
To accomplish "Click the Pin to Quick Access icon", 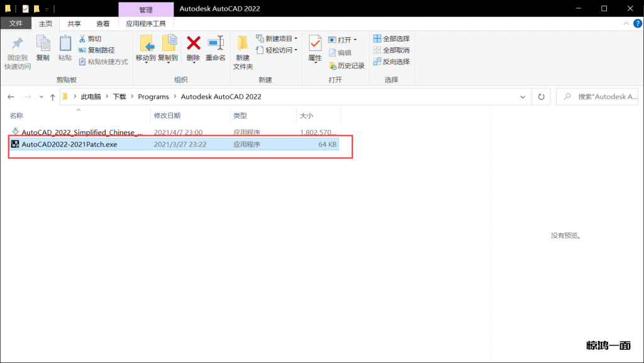I will pos(18,44).
